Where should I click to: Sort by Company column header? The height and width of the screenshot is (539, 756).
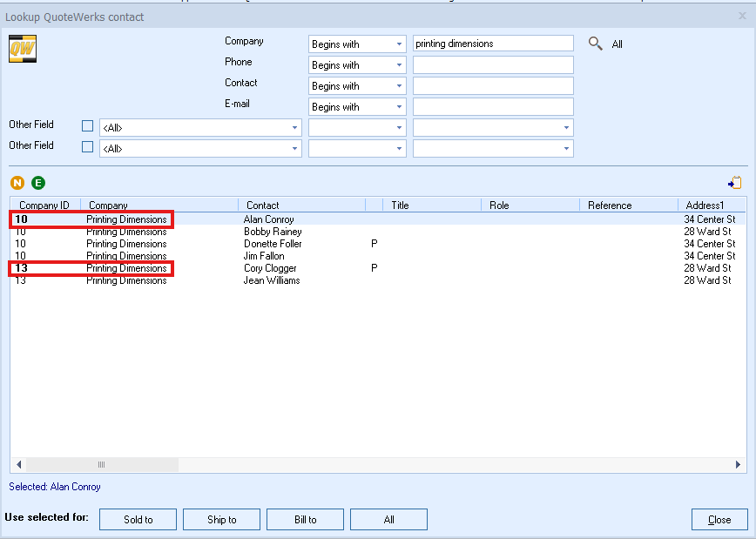click(x=159, y=205)
